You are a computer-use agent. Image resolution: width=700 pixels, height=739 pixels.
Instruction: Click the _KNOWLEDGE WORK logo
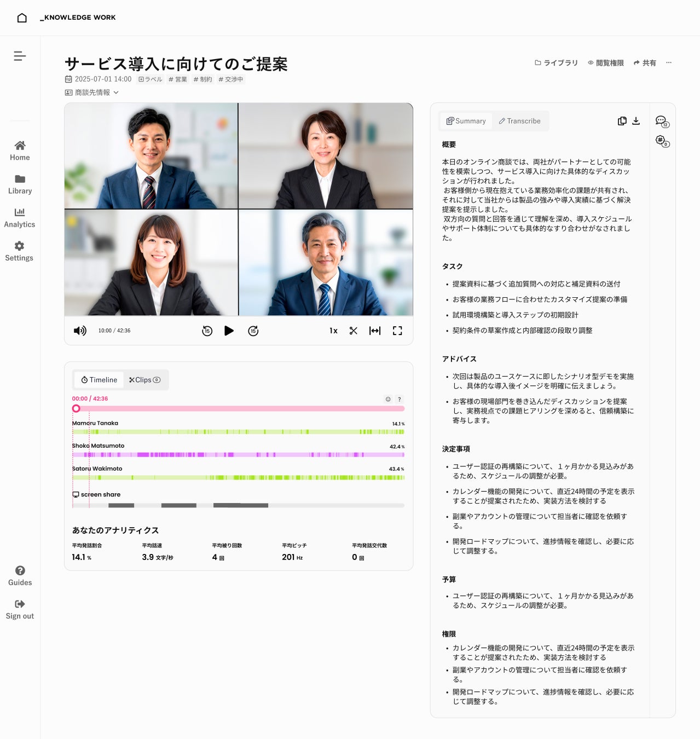pos(78,18)
